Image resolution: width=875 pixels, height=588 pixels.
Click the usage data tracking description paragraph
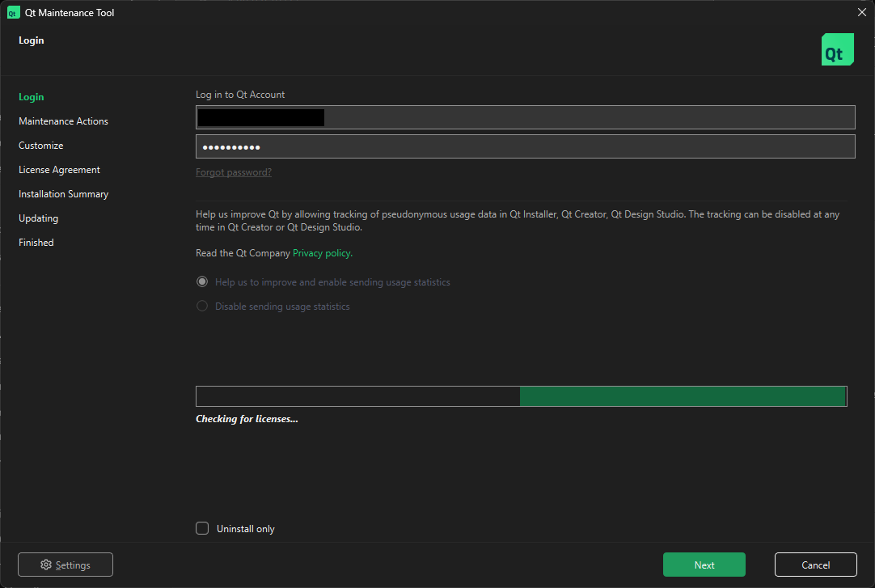pyautogui.click(x=518, y=221)
